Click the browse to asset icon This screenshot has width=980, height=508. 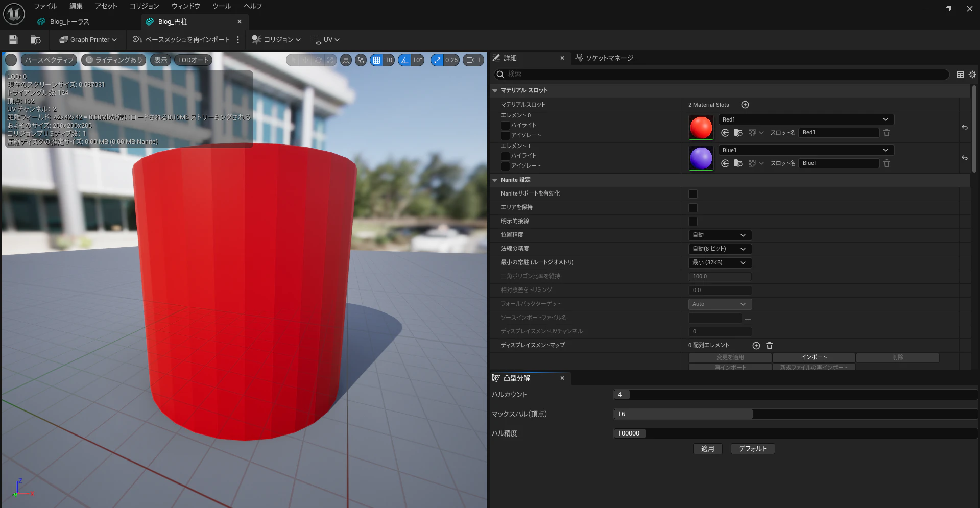pos(35,40)
